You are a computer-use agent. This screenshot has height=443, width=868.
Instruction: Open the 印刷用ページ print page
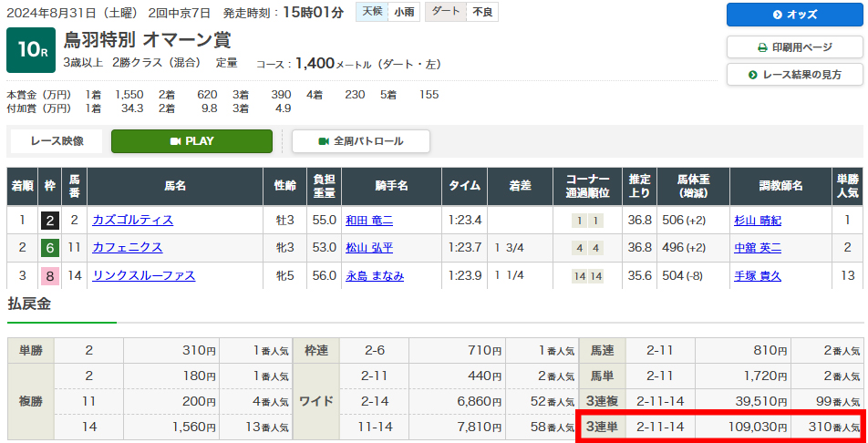point(794,47)
